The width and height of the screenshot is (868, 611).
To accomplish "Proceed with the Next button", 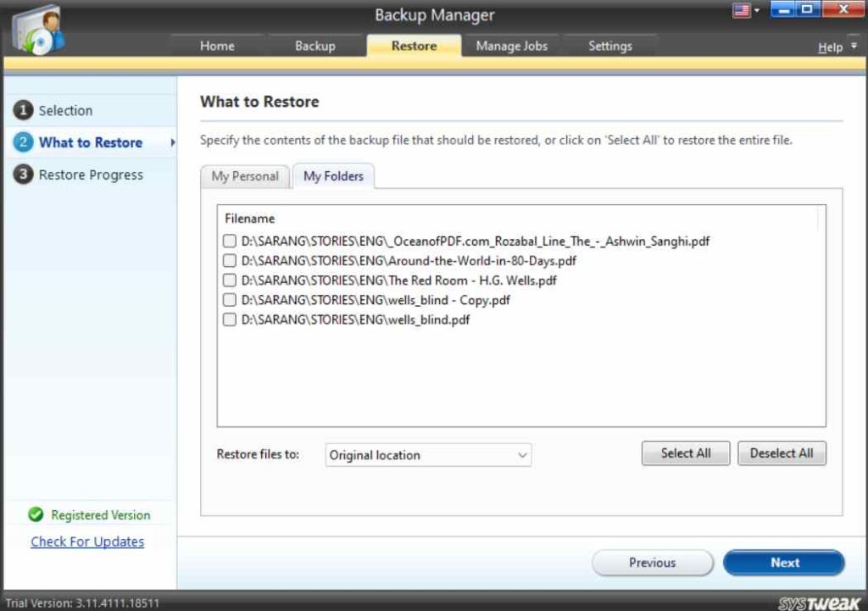I will (784, 563).
